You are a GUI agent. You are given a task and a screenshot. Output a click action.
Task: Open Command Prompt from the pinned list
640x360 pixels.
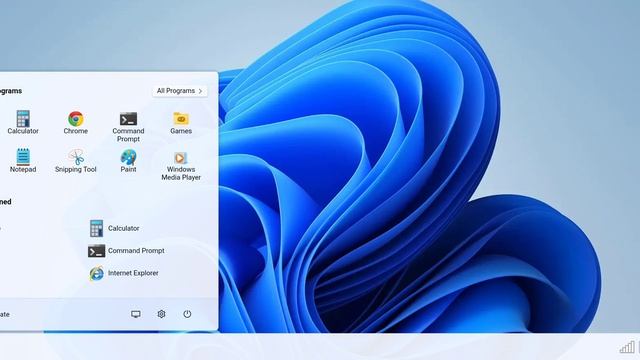(126, 251)
